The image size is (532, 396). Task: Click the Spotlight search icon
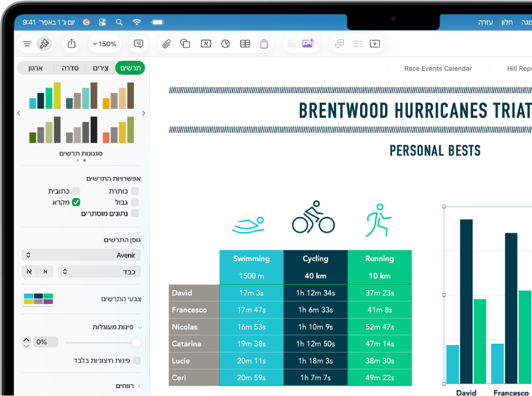click(119, 22)
